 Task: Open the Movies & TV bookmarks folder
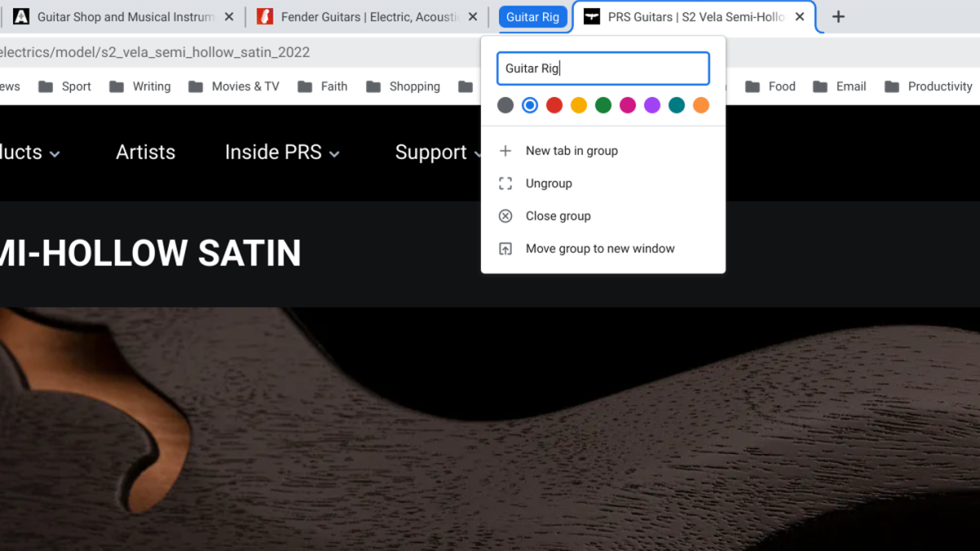pyautogui.click(x=234, y=87)
